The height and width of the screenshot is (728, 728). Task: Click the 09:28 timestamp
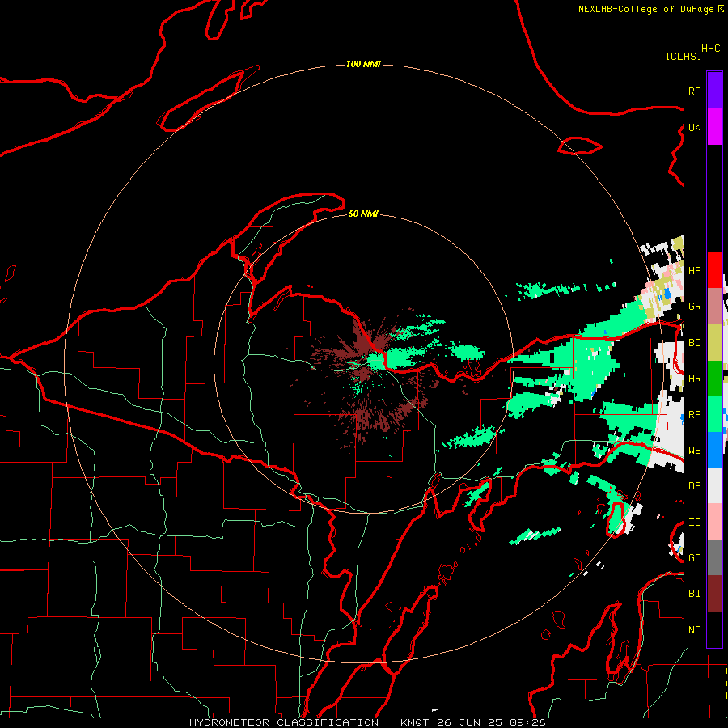(x=527, y=722)
